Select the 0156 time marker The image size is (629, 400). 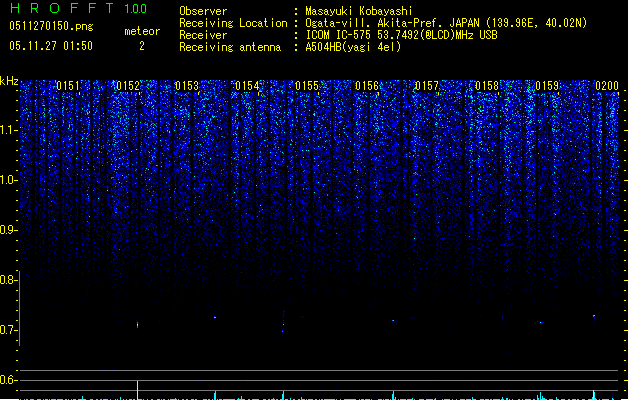(367, 86)
